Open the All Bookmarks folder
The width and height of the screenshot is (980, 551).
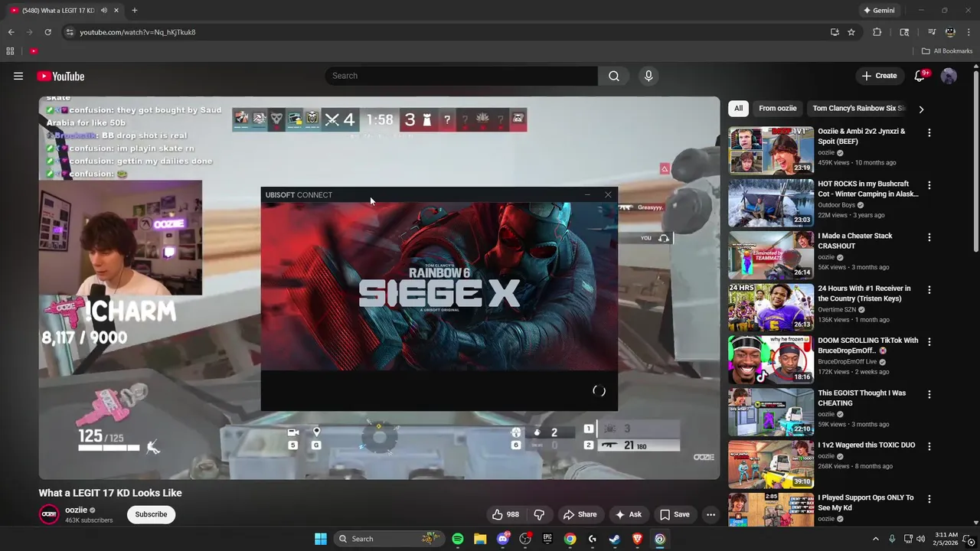click(x=946, y=51)
